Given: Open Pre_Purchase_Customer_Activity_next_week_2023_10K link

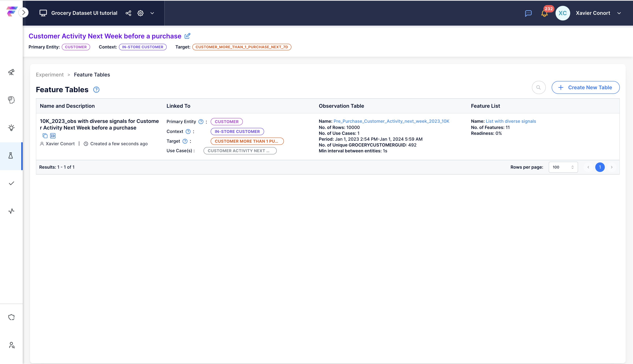Looking at the screenshot, I should [391, 121].
